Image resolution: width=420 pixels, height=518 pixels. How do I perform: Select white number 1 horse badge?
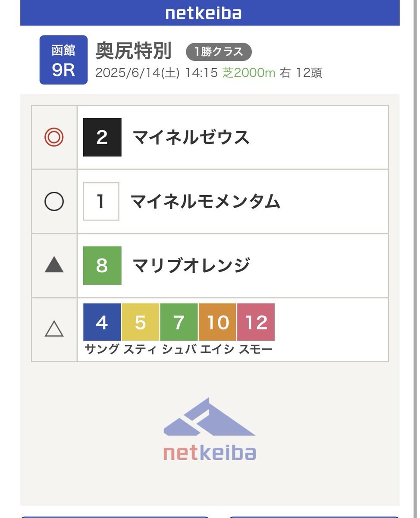coord(101,202)
